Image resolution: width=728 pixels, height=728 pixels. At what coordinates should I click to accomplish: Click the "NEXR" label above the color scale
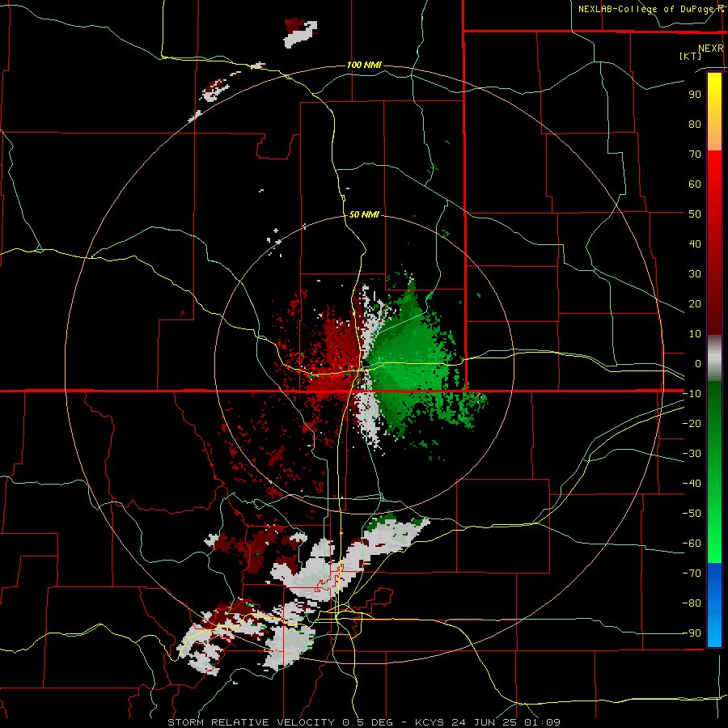(711, 49)
